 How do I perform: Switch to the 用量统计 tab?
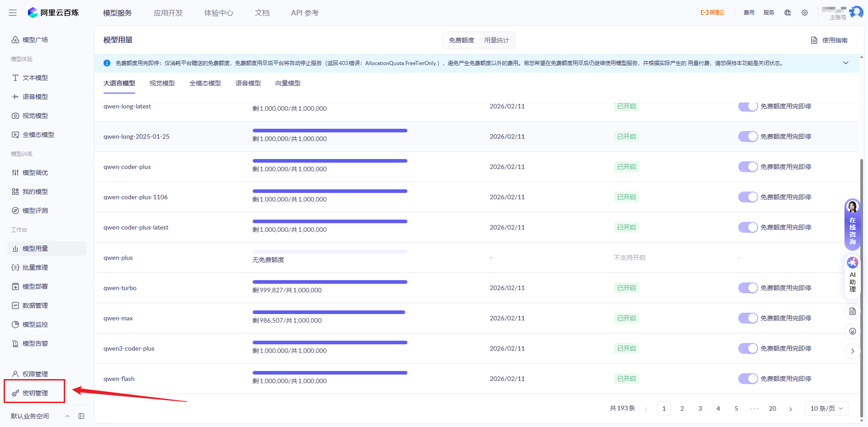click(x=496, y=40)
